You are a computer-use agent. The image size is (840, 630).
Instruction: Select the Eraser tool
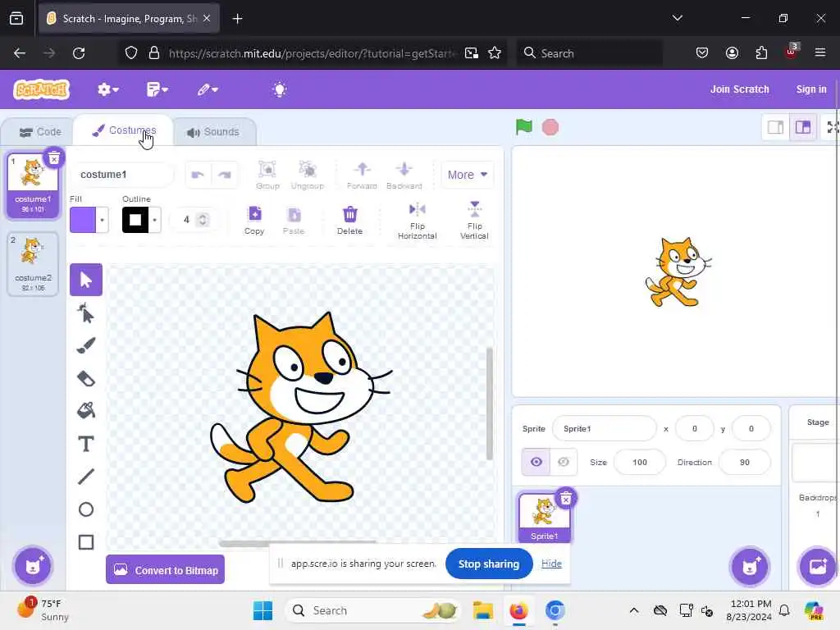[x=85, y=378]
